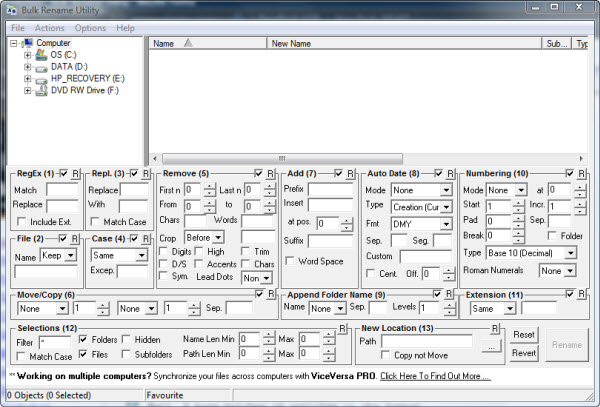Click the Prefix input field
The height and width of the screenshot is (407, 600).
(x=330, y=189)
